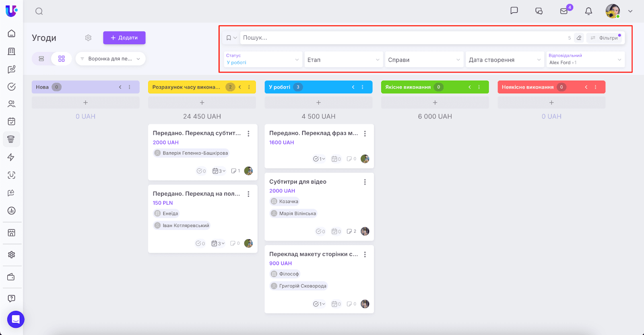The width and height of the screenshot is (644, 335).
Task: Open the chat message bubble icon in header
Action: click(514, 11)
